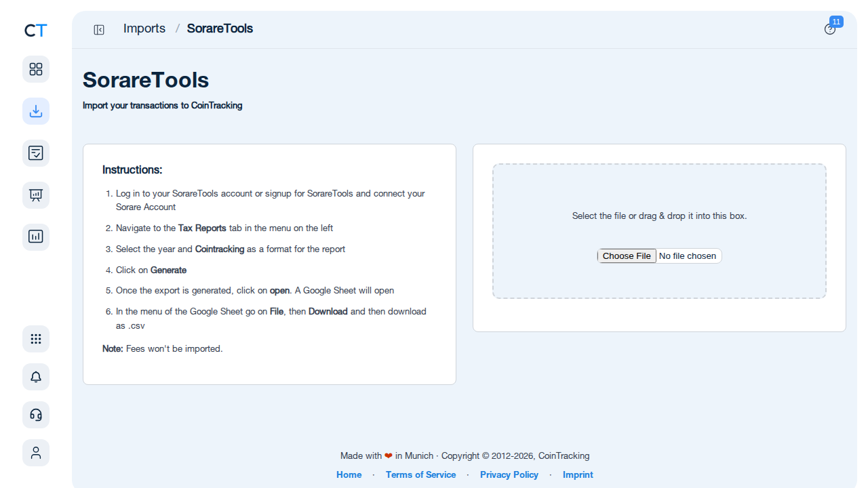Image resolution: width=868 pixels, height=488 pixels.
Task: Open the bar chart icon in sidebar
Action: (36, 237)
